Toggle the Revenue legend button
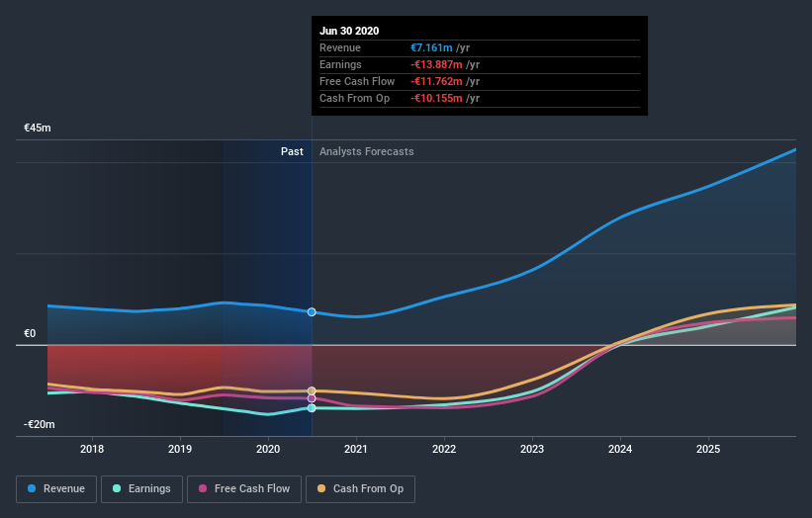The image size is (812, 518). pos(56,489)
